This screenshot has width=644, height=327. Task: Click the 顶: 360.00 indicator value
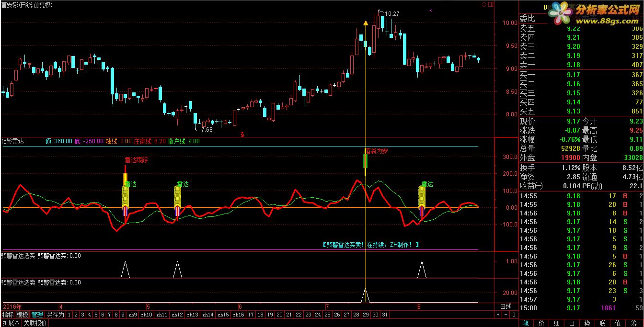(x=58, y=141)
